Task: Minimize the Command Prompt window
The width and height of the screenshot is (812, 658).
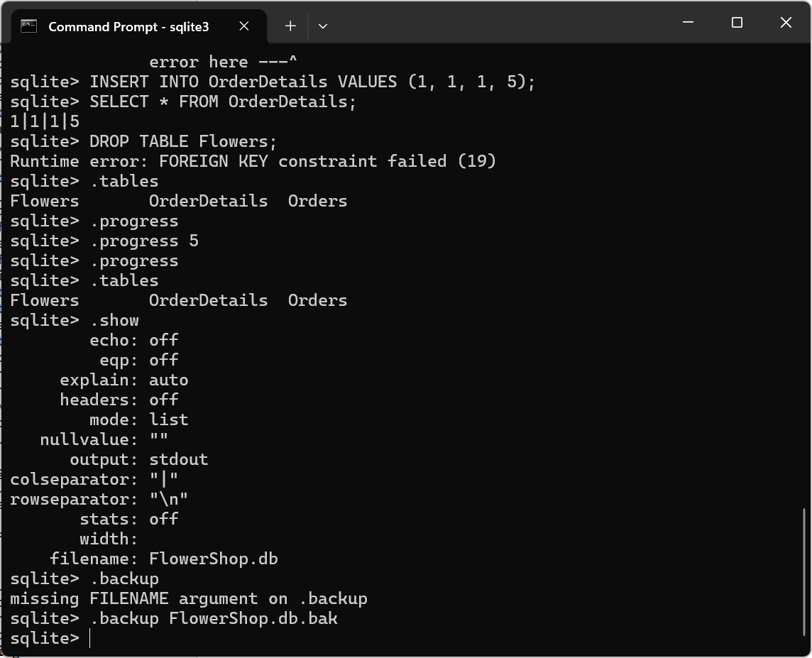Action: [x=687, y=23]
